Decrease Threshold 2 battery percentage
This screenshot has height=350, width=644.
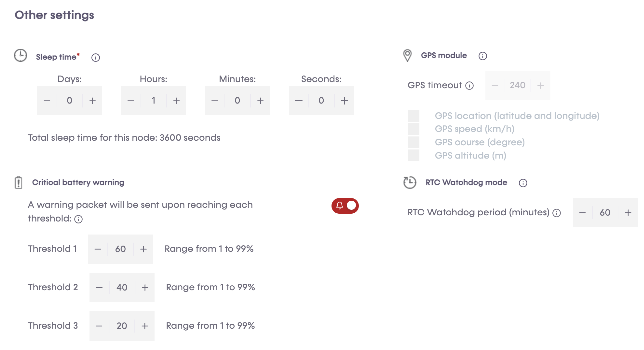click(x=99, y=287)
